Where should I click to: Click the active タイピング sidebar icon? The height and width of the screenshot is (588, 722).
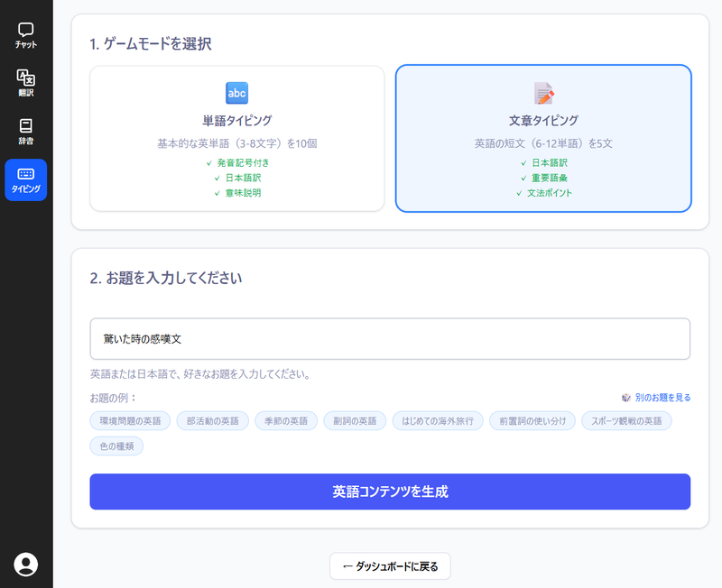pos(26,180)
